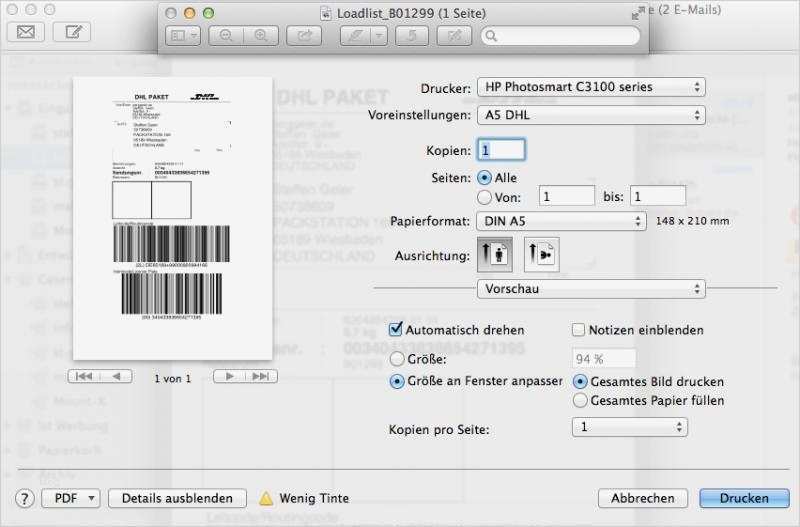Select the Von page range radio button

[x=484, y=197]
